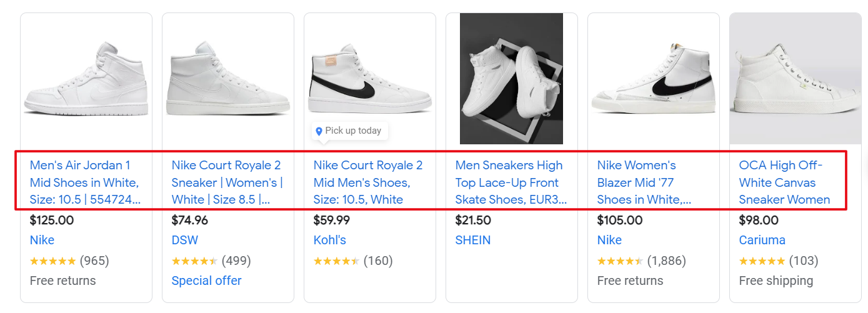Click the Air Jordan 1 shoe image

tap(86, 79)
